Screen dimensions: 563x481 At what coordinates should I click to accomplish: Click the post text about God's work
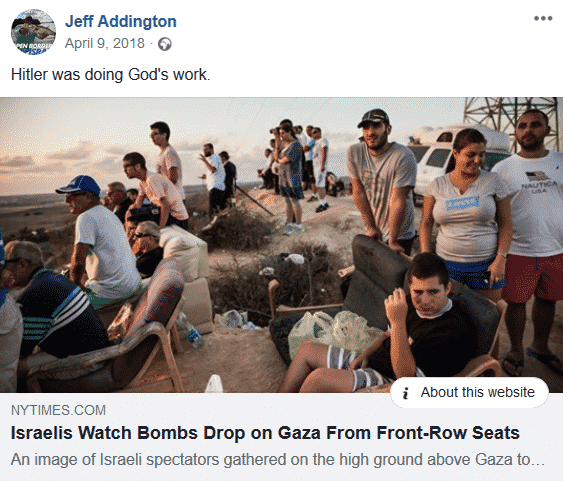click(111, 75)
